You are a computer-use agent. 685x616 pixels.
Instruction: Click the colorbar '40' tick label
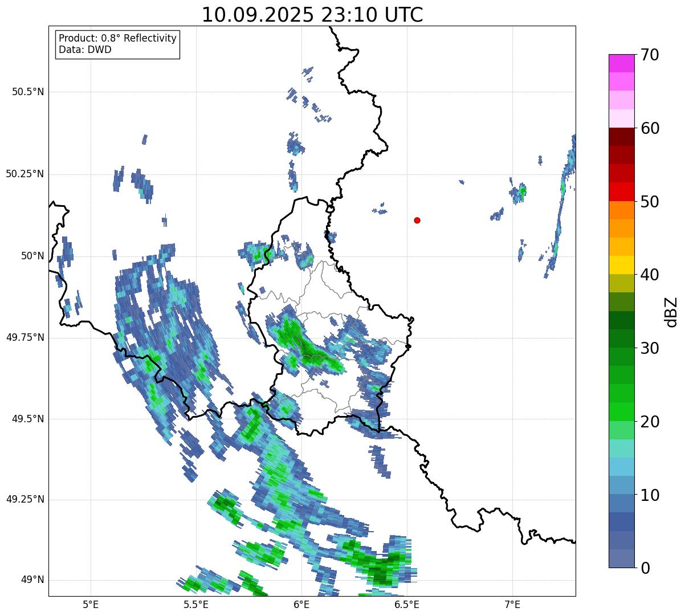(650, 275)
